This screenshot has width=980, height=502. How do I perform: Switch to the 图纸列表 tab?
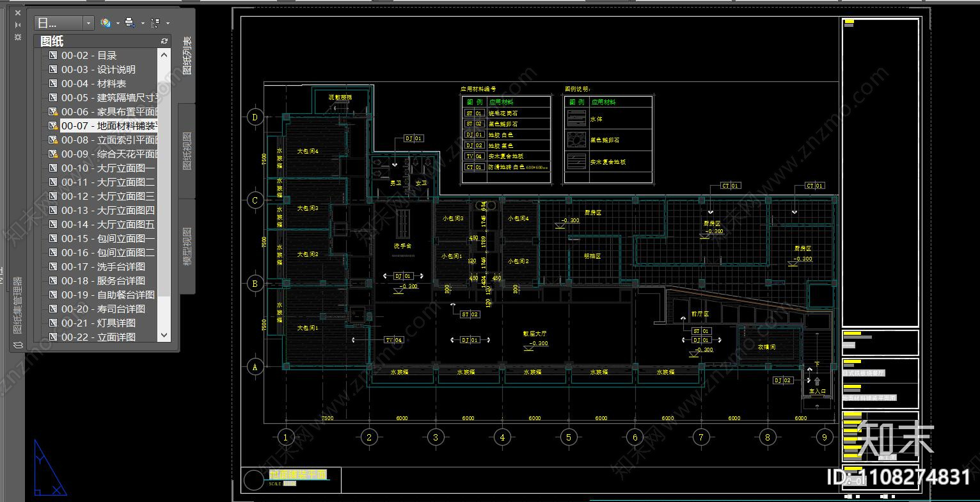(187, 55)
